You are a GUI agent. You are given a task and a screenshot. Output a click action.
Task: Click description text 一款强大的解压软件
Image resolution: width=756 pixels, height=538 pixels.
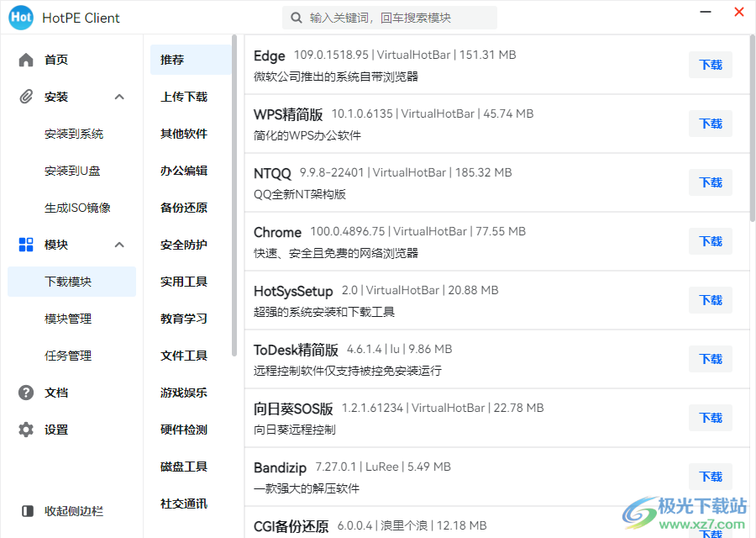tap(307, 488)
